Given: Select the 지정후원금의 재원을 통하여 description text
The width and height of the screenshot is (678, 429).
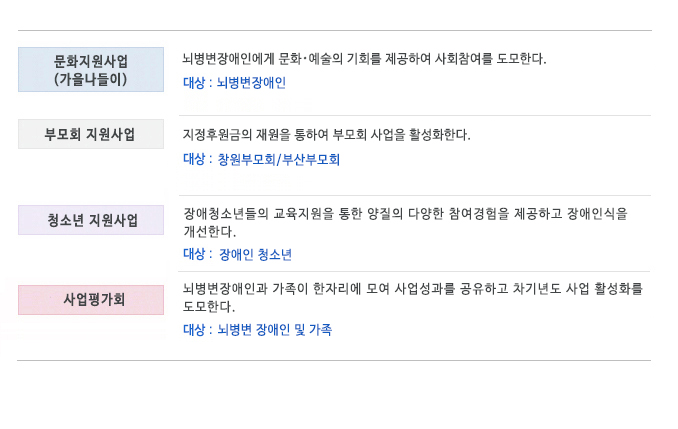Looking at the screenshot, I should [x=326, y=135].
